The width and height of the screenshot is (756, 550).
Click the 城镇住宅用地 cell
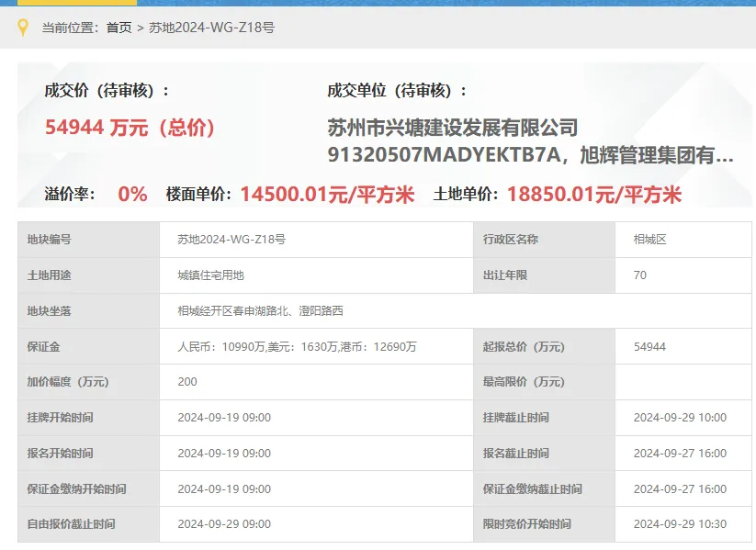tap(316, 275)
